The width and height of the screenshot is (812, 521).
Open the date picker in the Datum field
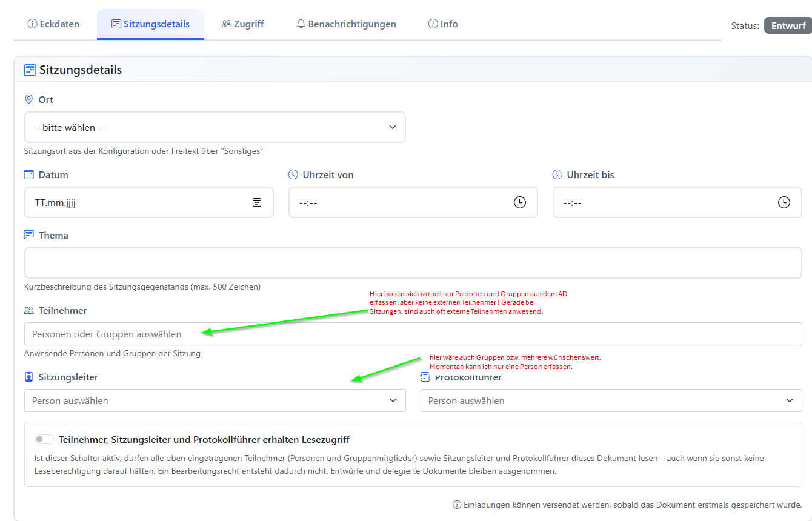click(x=257, y=202)
